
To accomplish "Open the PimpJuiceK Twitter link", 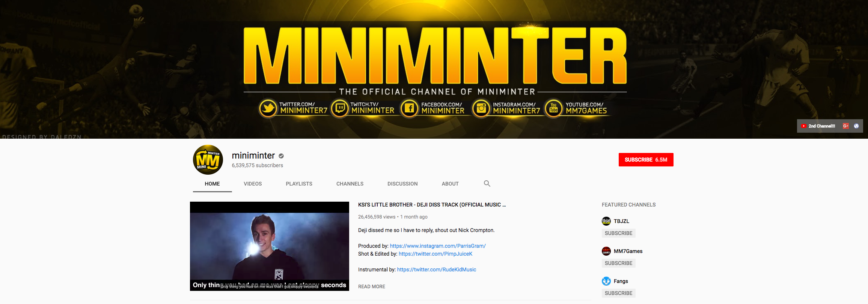I will click(x=436, y=254).
